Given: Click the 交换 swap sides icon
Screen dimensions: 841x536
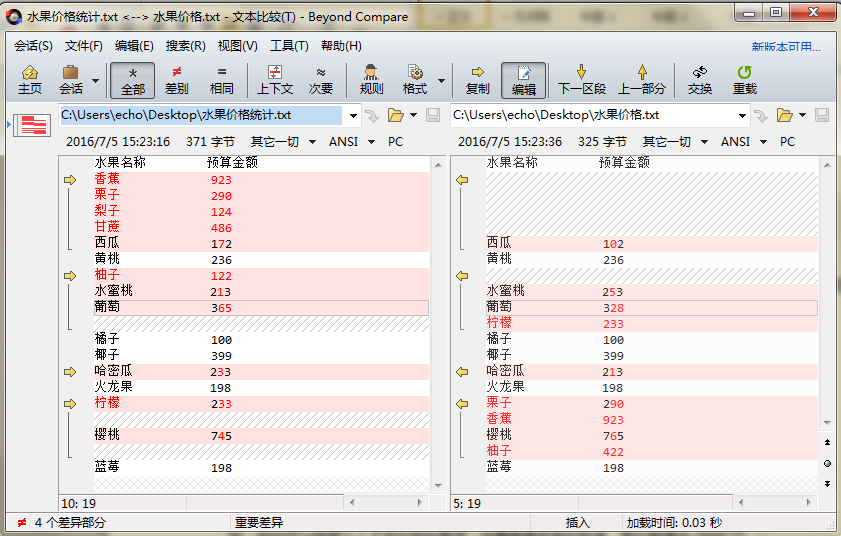Looking at the screenshot, I should (x=699, y=80).
